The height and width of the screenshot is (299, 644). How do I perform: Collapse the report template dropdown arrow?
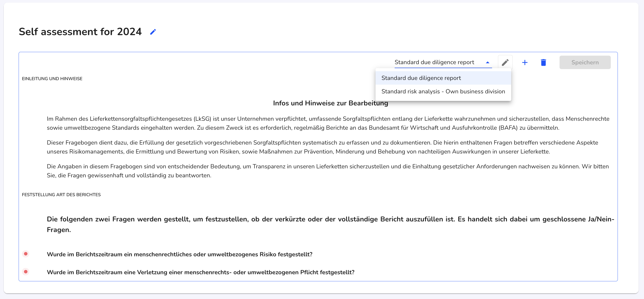(x=487, y=62)
